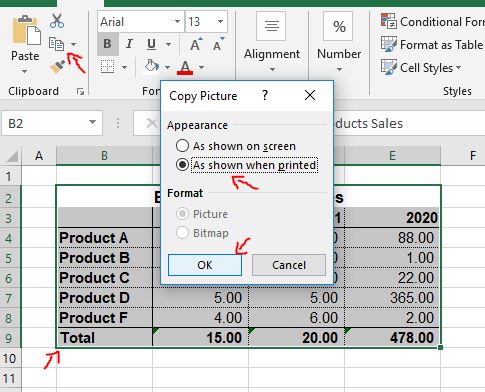Screen dimensions: 485x392
Task: Click the Format as Table label
Action: pyautogui.click(x=442, y=45)
